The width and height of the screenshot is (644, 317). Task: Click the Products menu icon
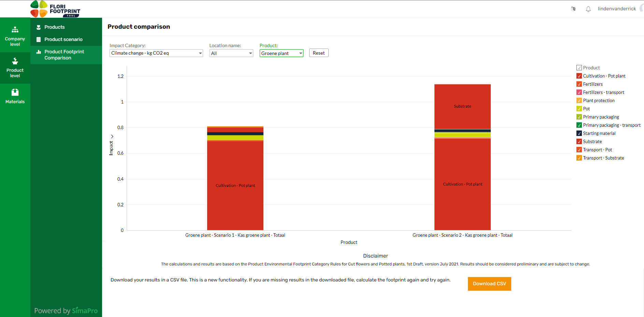39,27
